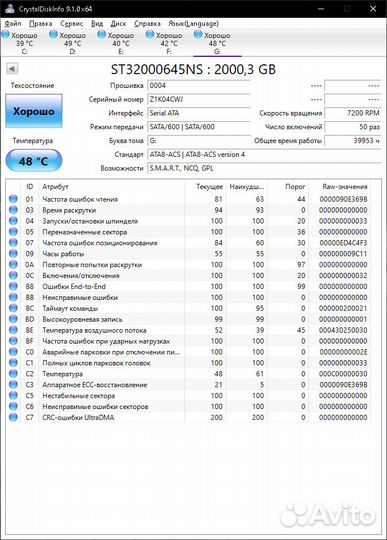Click the status orb for attribute 0C

pyautogui.click(x=13, y=276)
